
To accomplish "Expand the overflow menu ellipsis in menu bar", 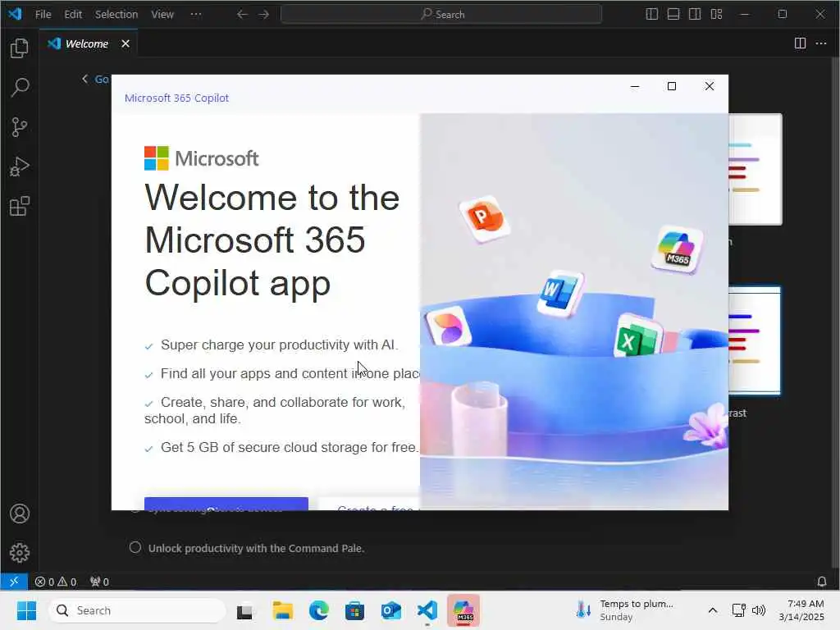I will tap(196, 15).
